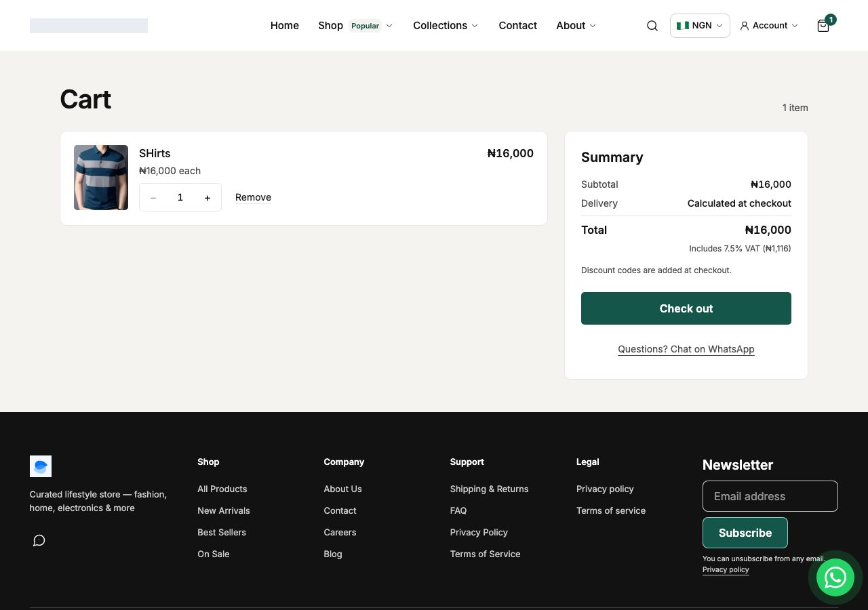Go to the Home page

(285, 26)
